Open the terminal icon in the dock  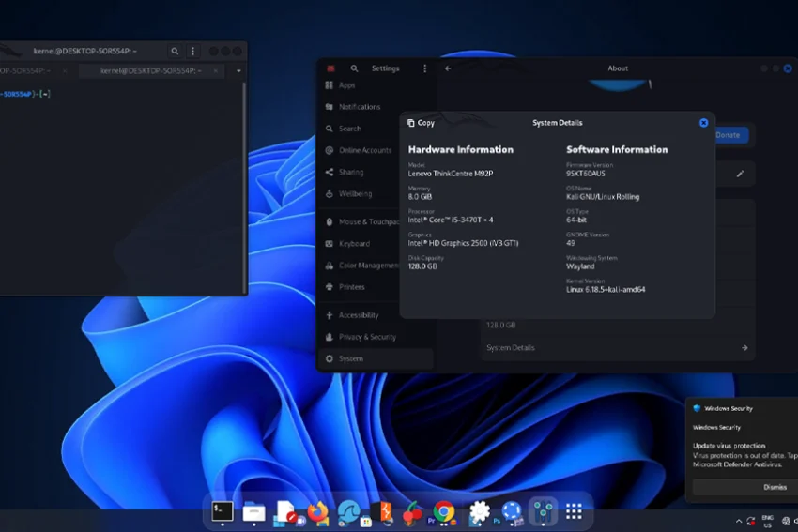(223, 511)
